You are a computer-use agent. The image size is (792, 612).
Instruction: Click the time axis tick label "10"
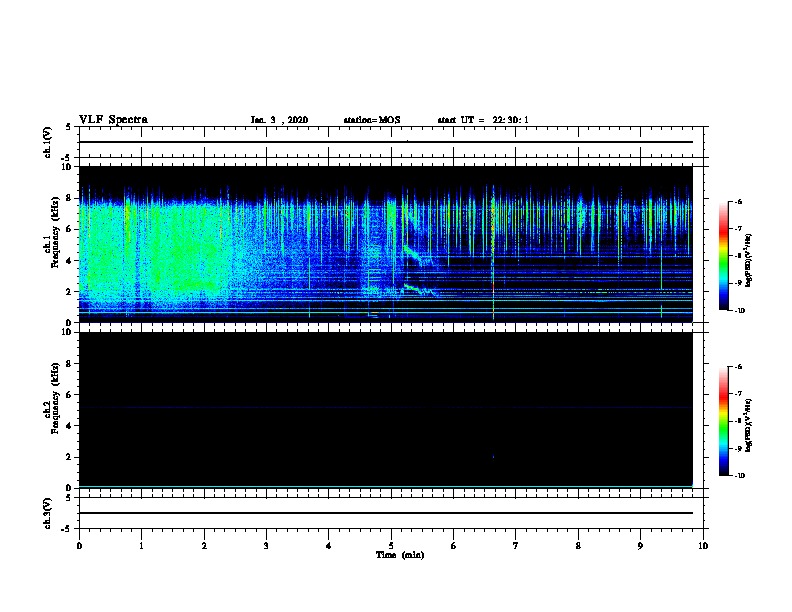click(703, 546)
